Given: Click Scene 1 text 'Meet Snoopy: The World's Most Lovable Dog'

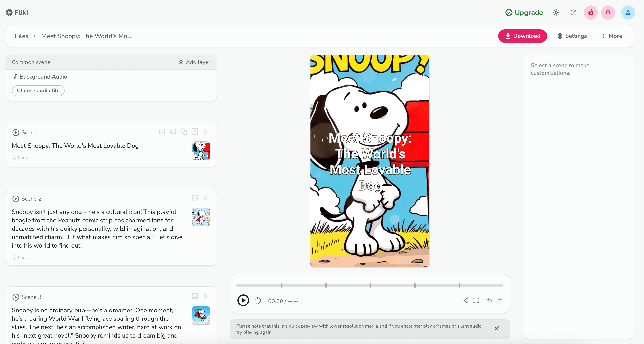Looking at the screenshot, I should coord(75,146).
